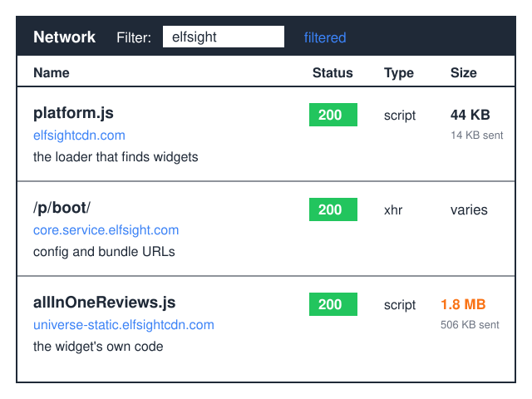Open the /p/boot/ request
This screenshot has width=532, height=399.
click(x=62, y=208)
